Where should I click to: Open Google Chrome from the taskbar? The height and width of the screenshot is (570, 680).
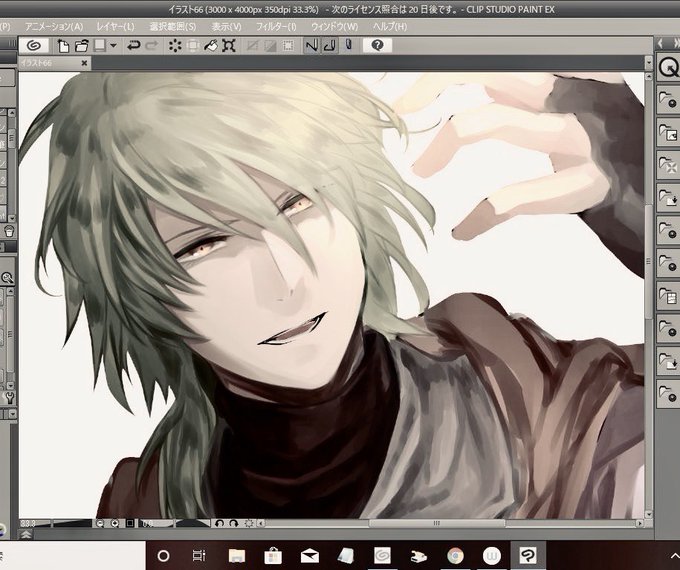tap(455, 556)
